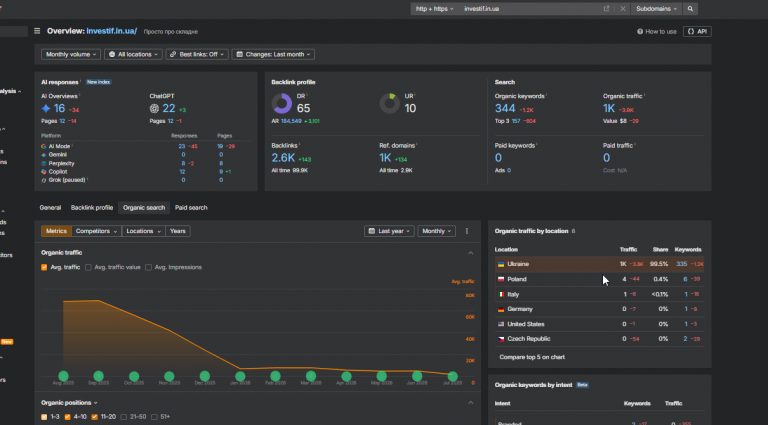Image resolution: width=768 pixels, height=425 pixels.
Task: Collapse the Organic traffic chart section
Action: 471,253
